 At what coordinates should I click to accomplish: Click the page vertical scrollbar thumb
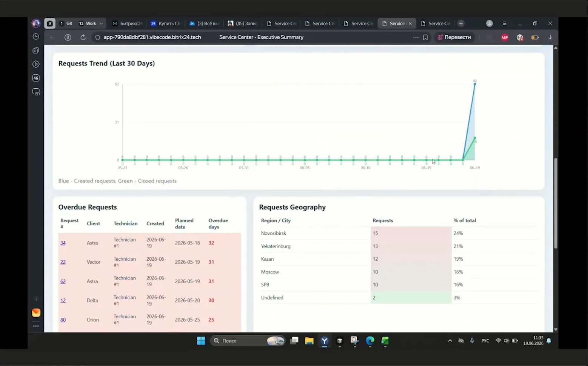tap(556, 203)
